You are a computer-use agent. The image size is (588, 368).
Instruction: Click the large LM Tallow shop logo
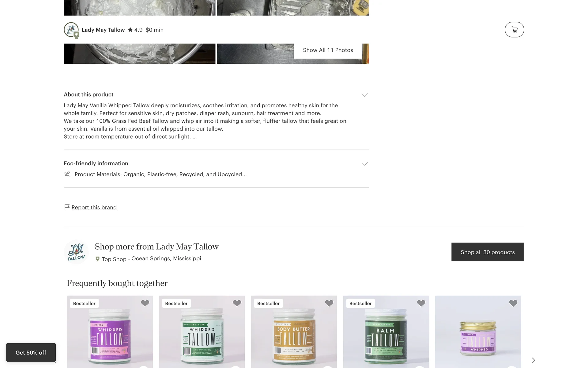pos(76,252)
